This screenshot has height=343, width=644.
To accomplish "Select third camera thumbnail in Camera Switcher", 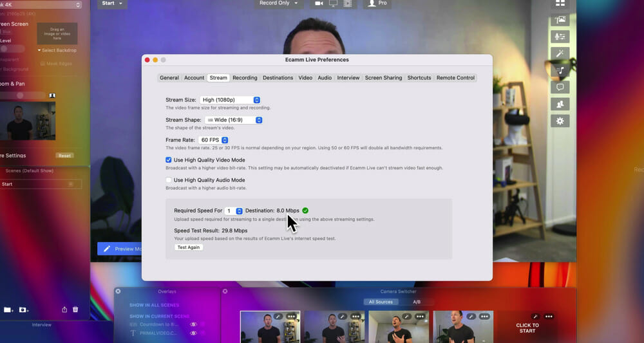I will (399, 327).
